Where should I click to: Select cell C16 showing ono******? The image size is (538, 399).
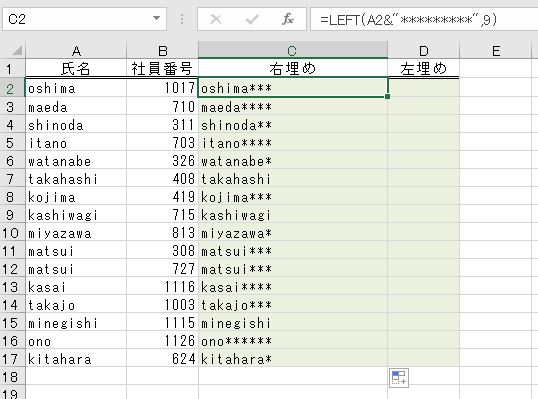(x=293, y=341)
